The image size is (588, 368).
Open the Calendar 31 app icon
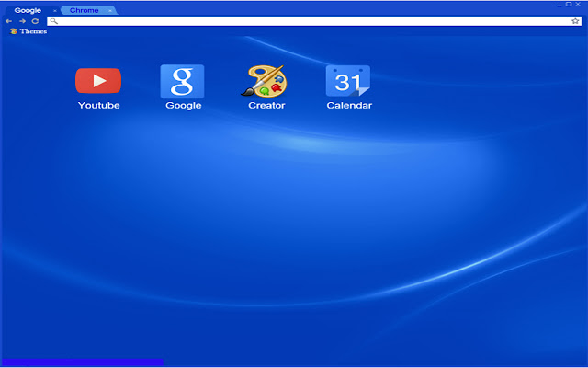tap(348, 81)
